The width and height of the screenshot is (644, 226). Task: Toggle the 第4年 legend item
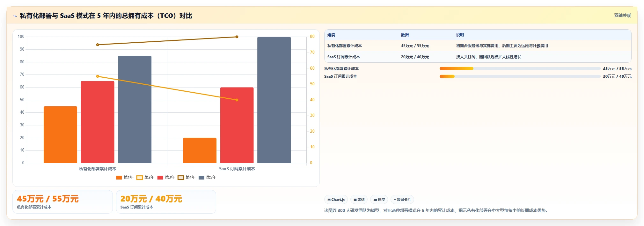(187, 177)
